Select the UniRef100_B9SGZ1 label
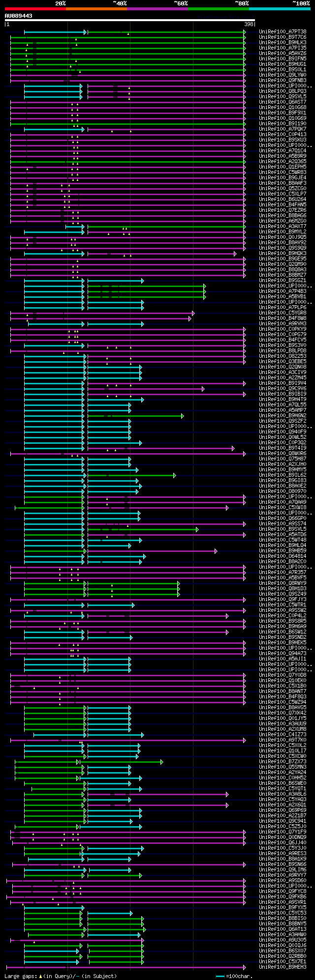The height and width of the screenshot is (980, 315). point(283,280)
